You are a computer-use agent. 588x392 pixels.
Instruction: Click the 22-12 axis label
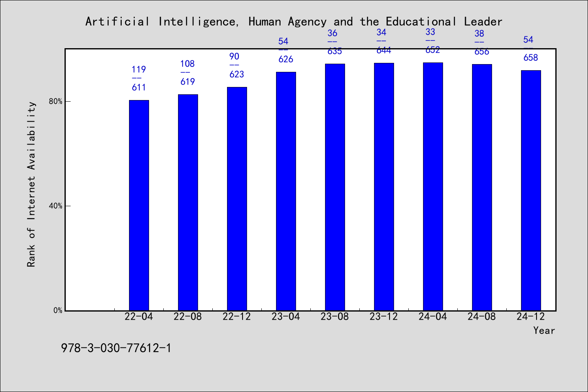tap(237, 316)
